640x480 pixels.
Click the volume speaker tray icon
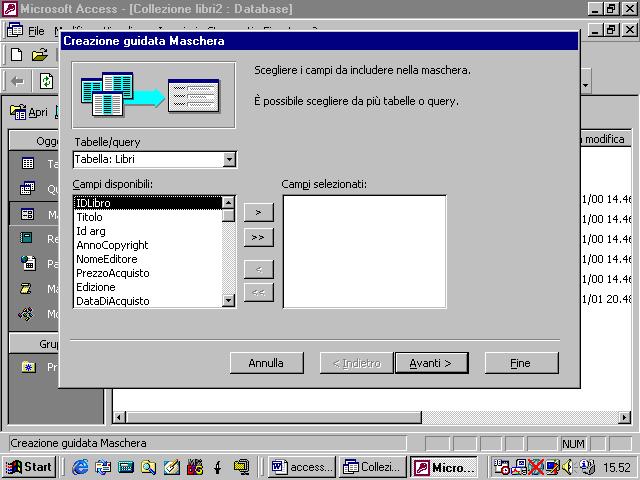tap(567, 467)
